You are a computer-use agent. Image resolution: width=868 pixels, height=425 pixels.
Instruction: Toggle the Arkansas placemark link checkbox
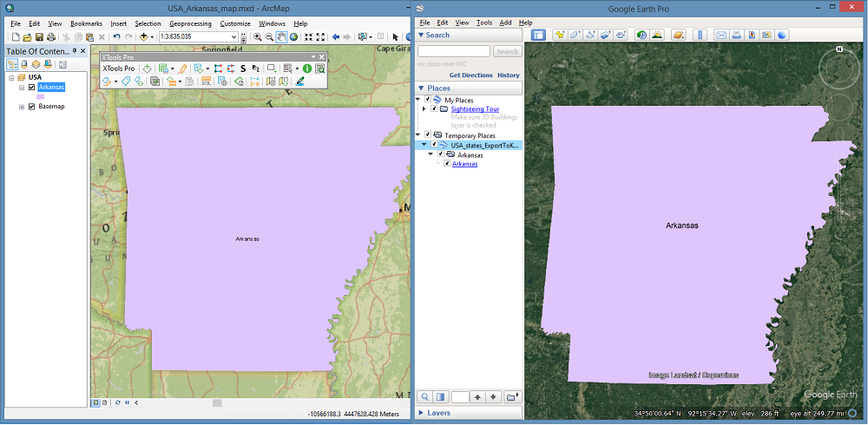click(447, 164)
